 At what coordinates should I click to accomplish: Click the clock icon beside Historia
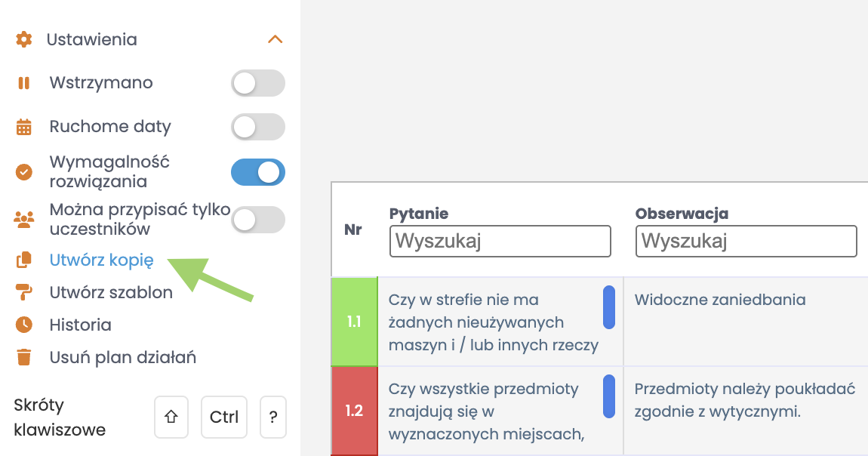tap(24, 325)
